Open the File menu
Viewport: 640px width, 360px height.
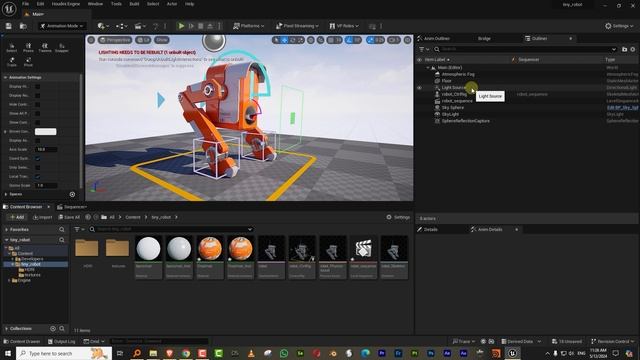pyautogui.click(x=25, y=4)
